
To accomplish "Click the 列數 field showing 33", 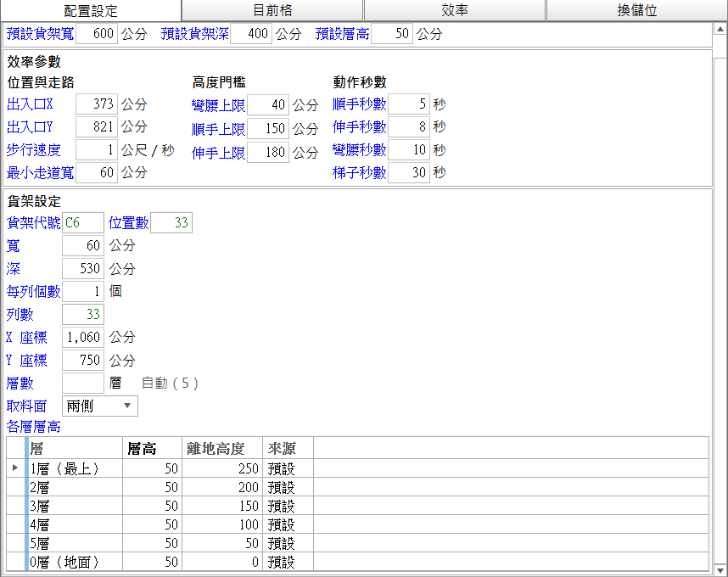I will [x=83, y=315].
